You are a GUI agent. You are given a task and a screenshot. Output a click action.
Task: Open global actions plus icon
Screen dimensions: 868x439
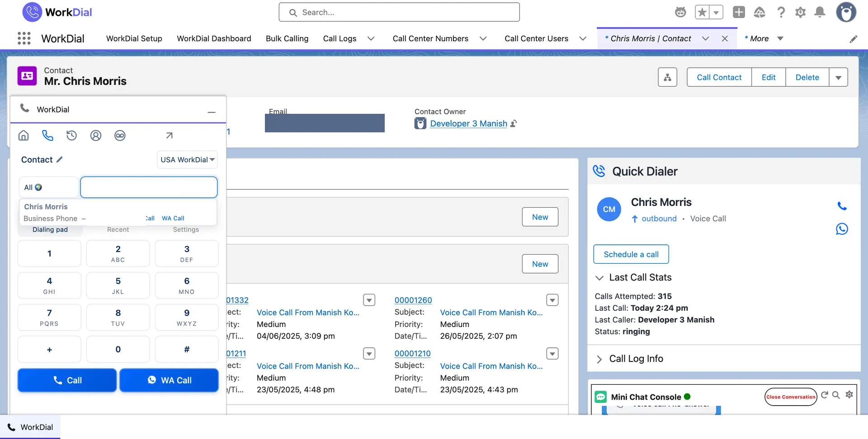(x=739, y=12)
